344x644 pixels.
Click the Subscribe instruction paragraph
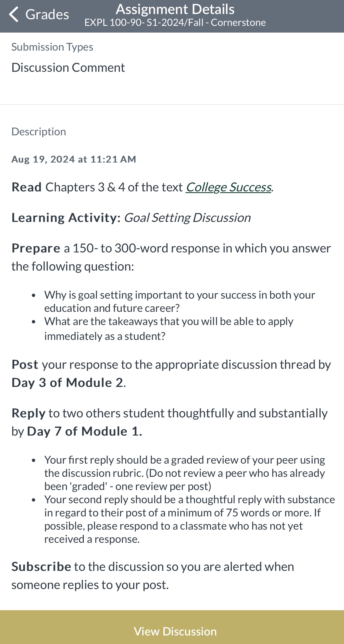tap(153, 575)
